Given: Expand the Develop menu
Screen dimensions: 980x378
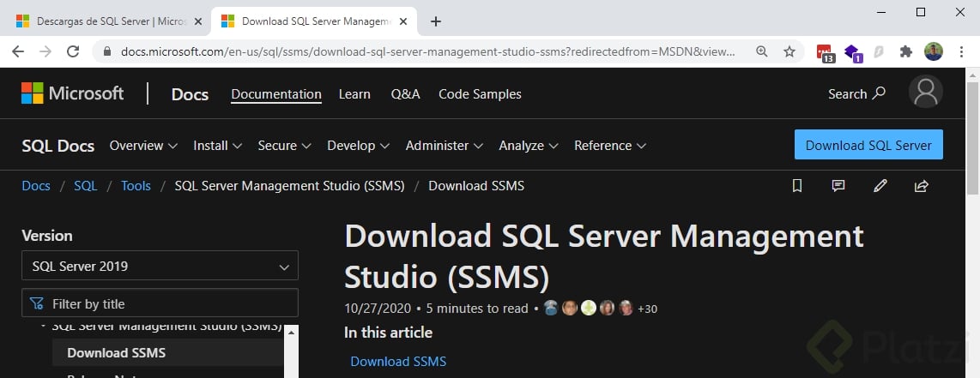Looking at the screenshot, I should (x=358, y=146).
